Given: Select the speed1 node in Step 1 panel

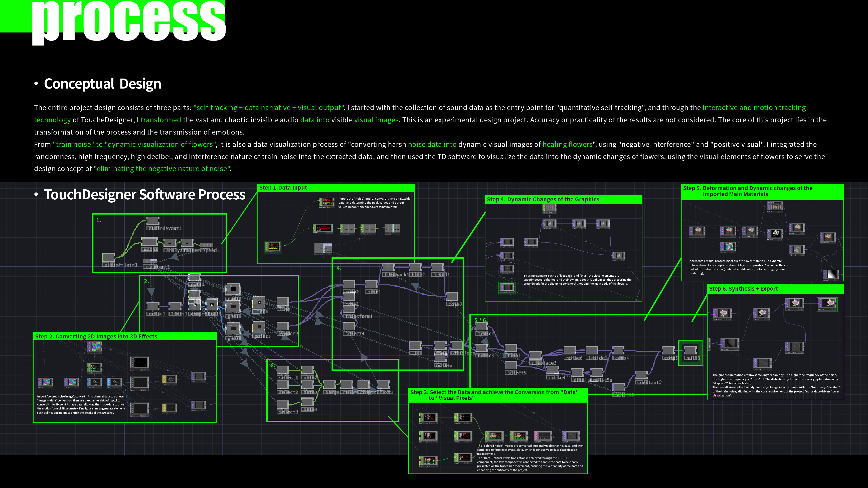Looking at the screenshot, I should [392, 229].
